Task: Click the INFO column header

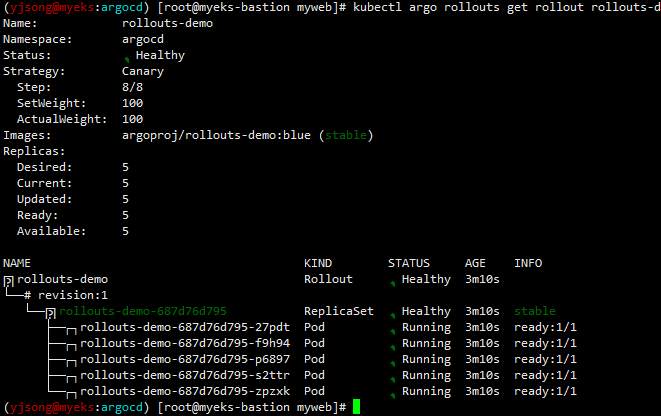Action: [528, 263]
